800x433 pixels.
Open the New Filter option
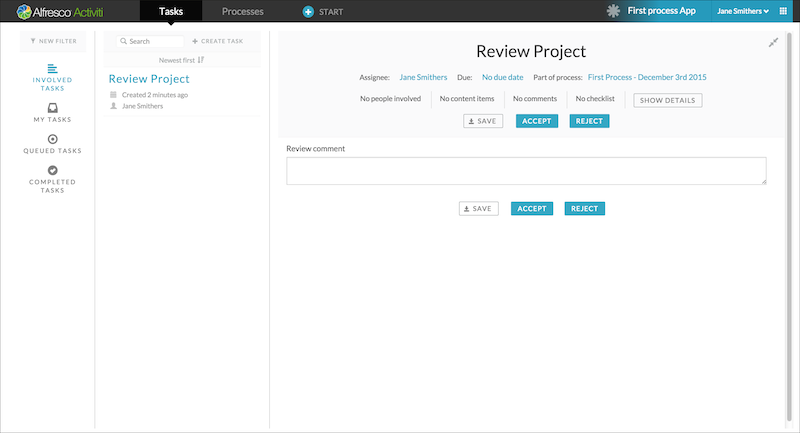pyautogui.click(x=52, y=41)
